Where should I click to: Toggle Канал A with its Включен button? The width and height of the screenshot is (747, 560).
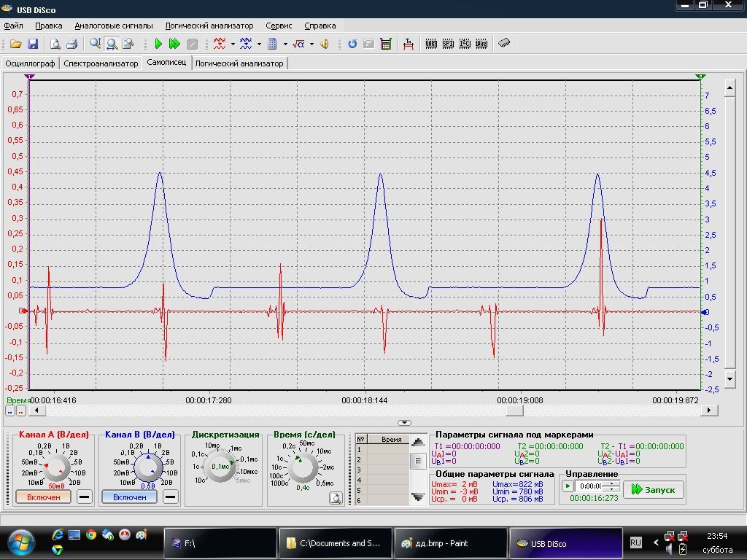[43, 497]
